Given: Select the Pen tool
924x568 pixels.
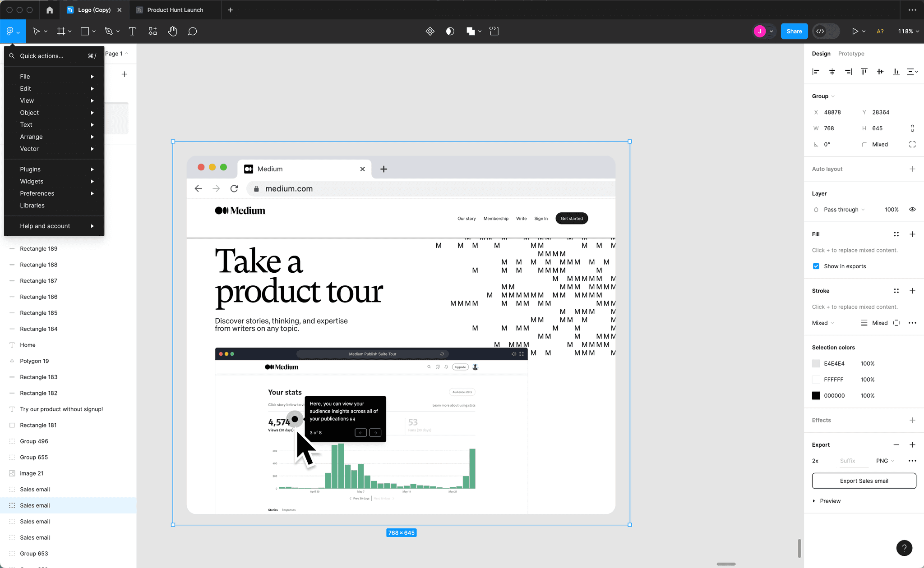Looking at the screenshot, I should [109, 31].
